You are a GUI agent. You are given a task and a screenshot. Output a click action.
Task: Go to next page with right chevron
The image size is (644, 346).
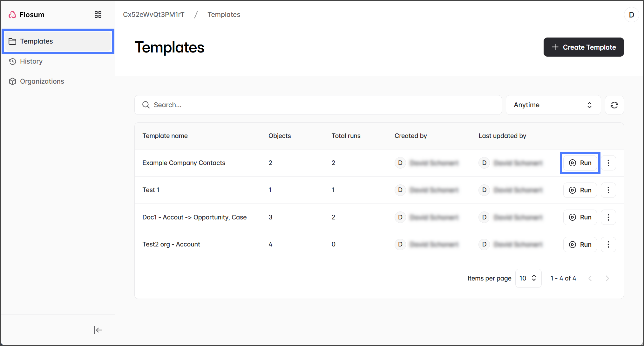pos(607,279)
